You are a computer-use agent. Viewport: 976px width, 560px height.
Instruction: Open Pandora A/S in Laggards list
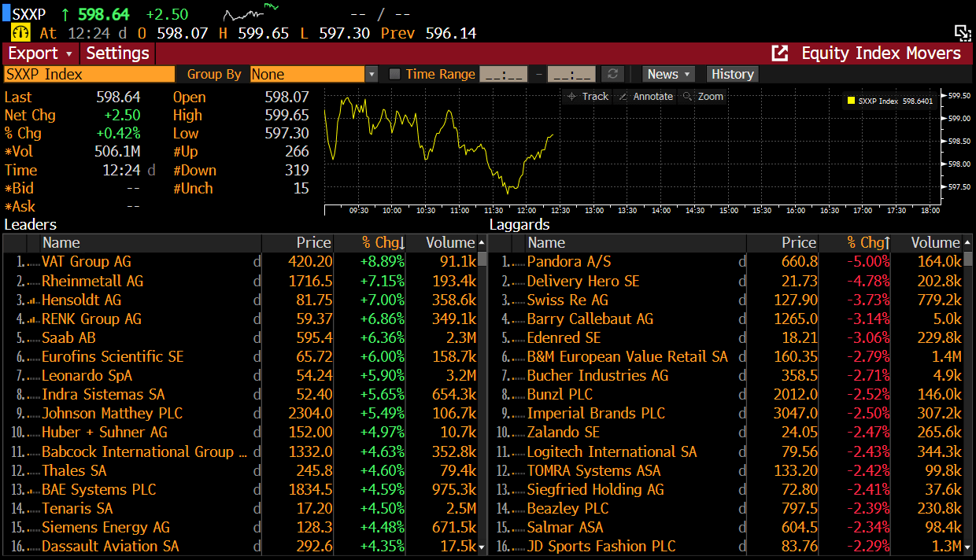click(x=568, y=262)
